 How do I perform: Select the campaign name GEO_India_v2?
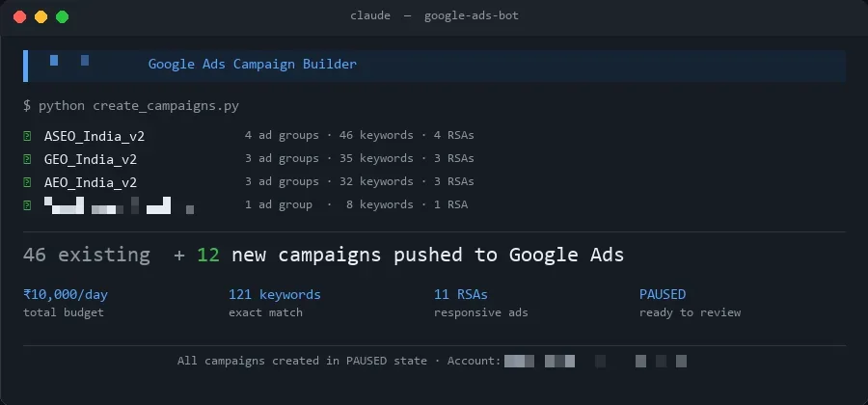(x=91, y=159)
